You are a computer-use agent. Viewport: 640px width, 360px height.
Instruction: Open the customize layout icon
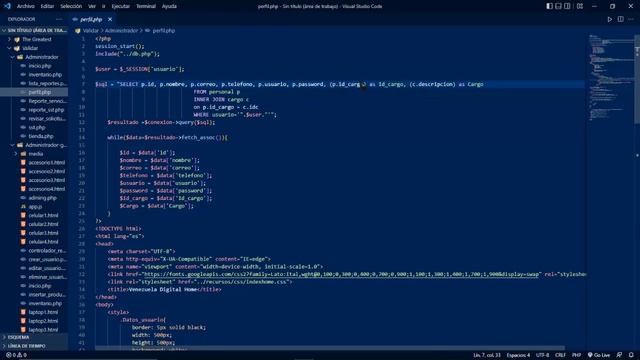coord(580,6)
